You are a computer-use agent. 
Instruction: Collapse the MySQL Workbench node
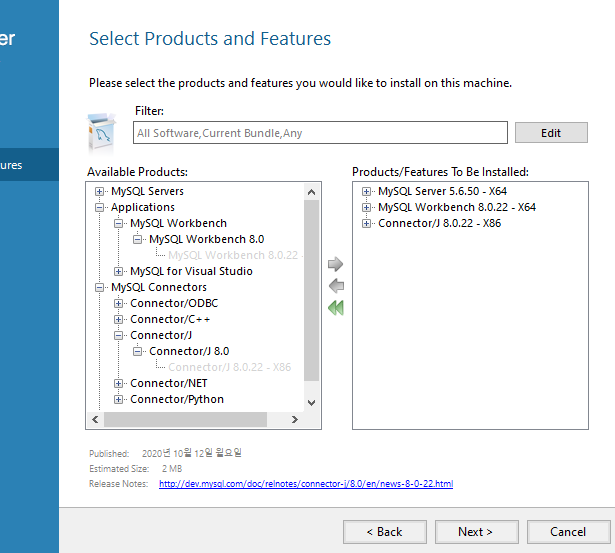coord(118,224)
